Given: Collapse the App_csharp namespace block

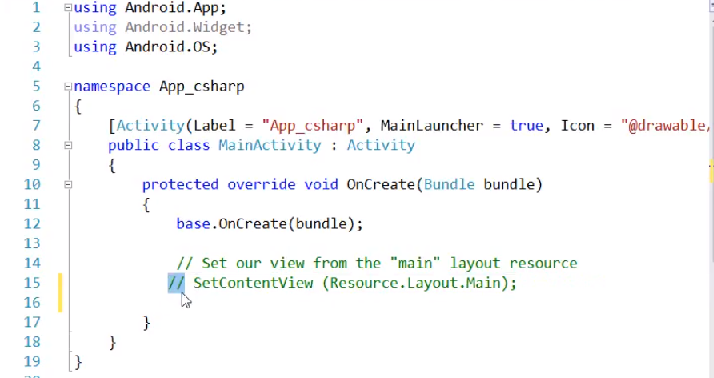Looking at the screenshot, I should pyautogui.click(x=68, y=87).
